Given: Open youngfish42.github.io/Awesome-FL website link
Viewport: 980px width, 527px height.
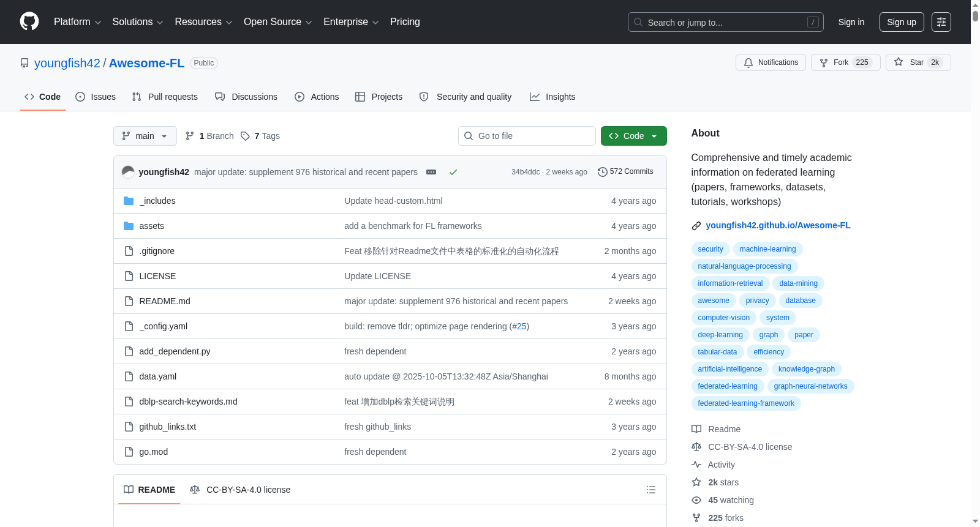Looking at the screenshot, I should tap(778, 226).
